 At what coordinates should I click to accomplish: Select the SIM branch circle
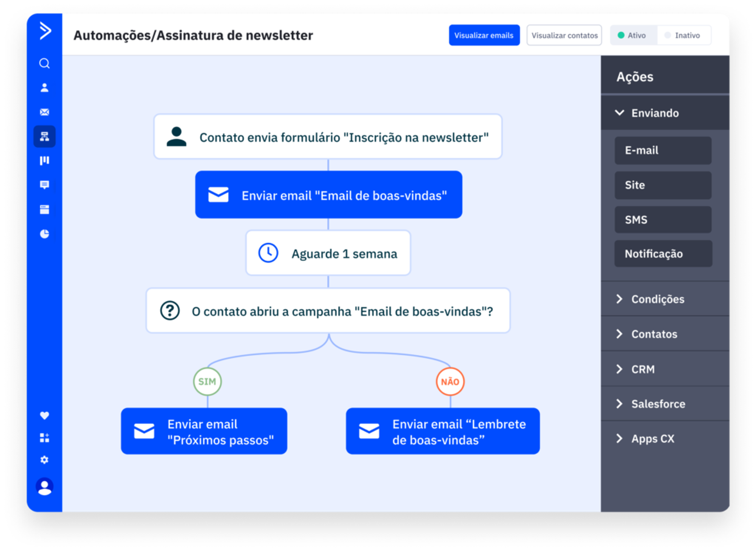click(x=207, y=381)
